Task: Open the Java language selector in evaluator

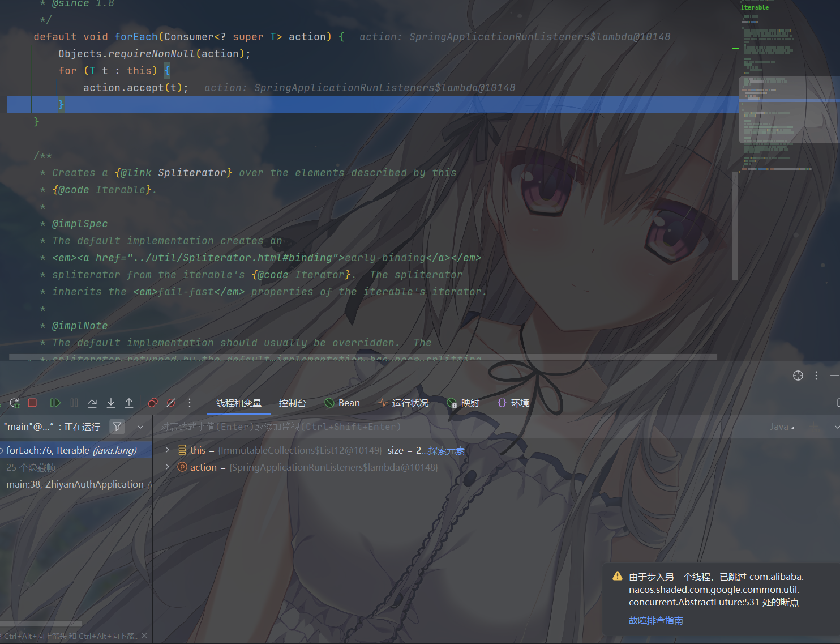Action: click(x=782, y=427)
